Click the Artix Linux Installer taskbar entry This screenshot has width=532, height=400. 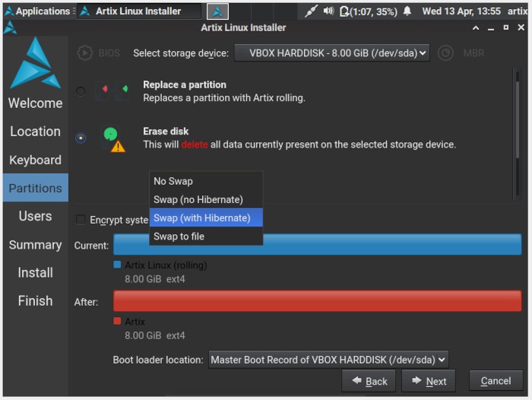[139, 11]
